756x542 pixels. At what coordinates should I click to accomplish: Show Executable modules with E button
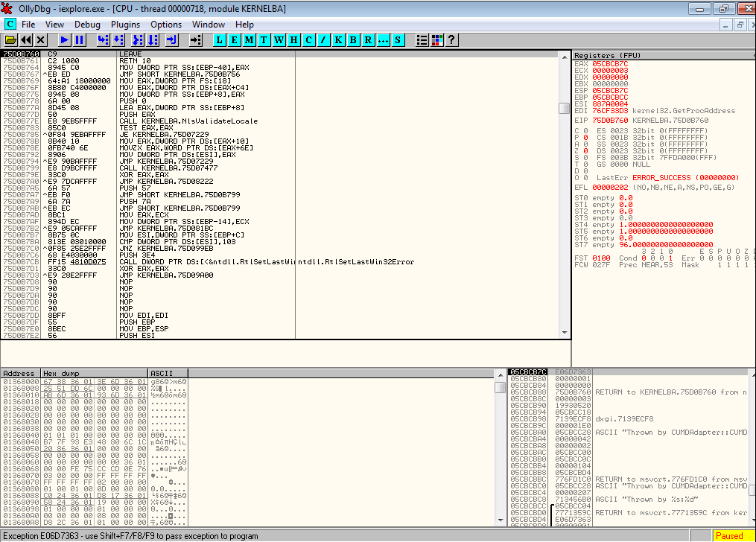(235, 40)
